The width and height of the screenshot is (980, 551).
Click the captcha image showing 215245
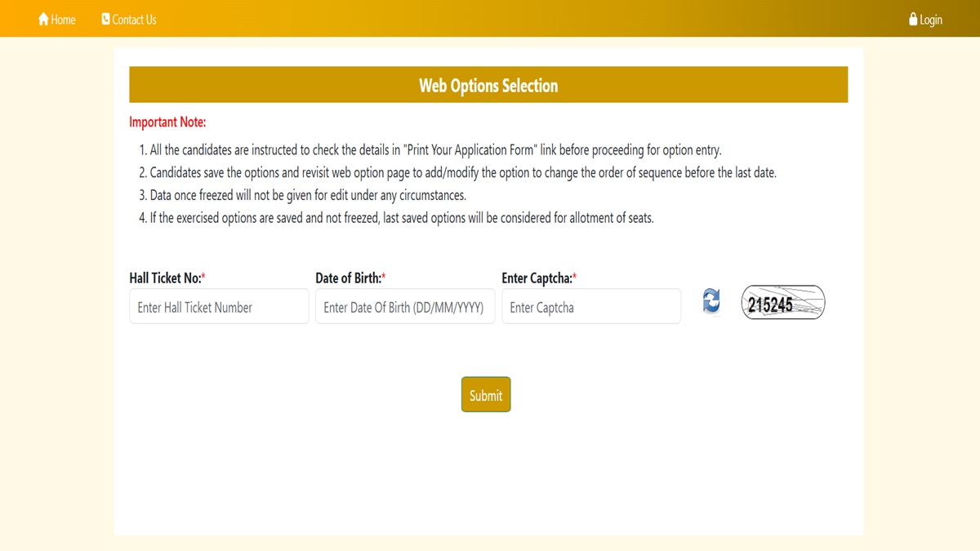click(782, 302)
